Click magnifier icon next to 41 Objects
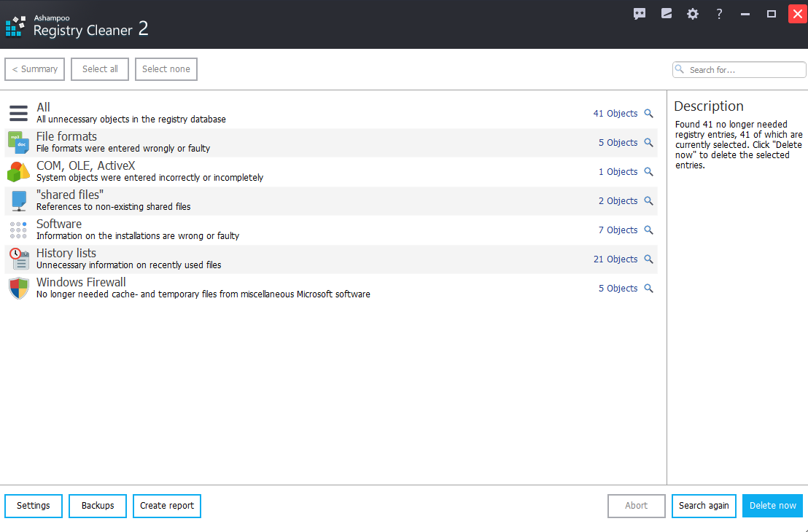The width and height of the screenshot is (808, 532). point(648,114)
